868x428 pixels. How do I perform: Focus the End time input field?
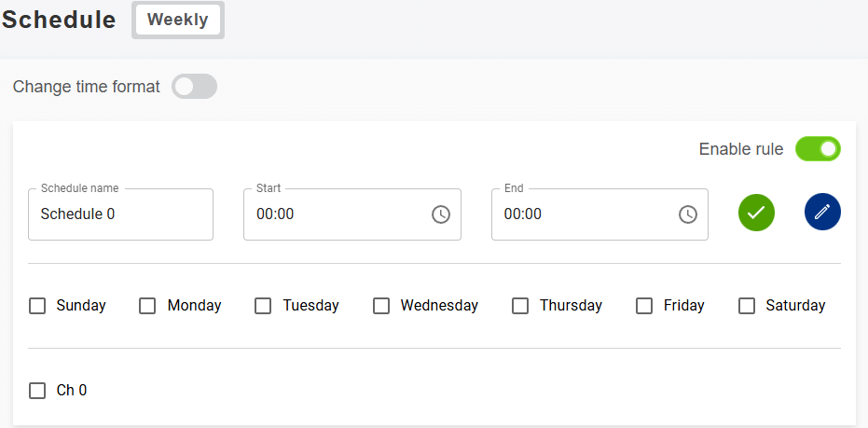pyautogui.click(x=583, y=214)
